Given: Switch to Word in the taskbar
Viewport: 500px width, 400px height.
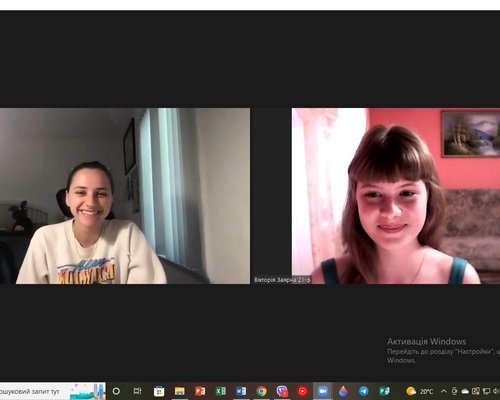Looking at the screenshot, I should pos(241,391).
